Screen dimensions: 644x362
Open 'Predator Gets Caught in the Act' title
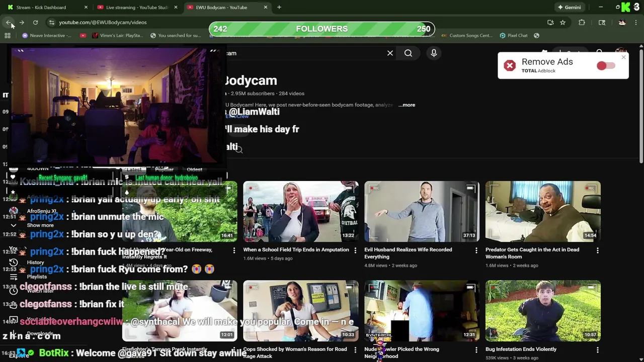pyautogui.click(x=532, y=253)
